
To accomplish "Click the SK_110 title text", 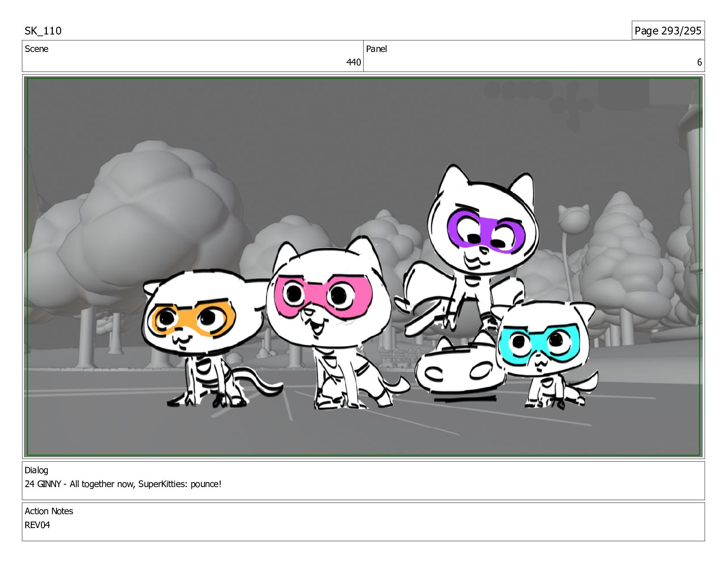I will tap(43, 31).
